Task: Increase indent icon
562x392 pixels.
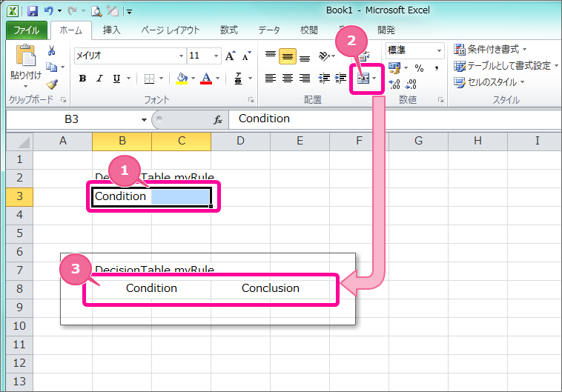Action: tap(340, 78)
